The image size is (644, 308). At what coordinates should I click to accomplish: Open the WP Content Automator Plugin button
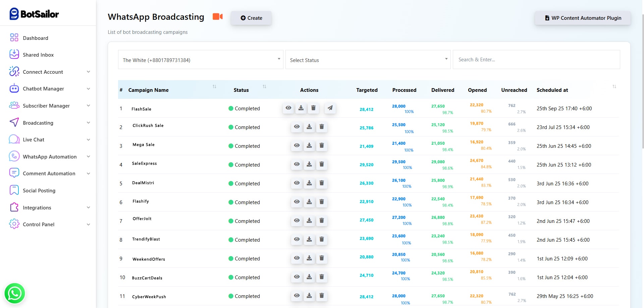coord(583,18)
